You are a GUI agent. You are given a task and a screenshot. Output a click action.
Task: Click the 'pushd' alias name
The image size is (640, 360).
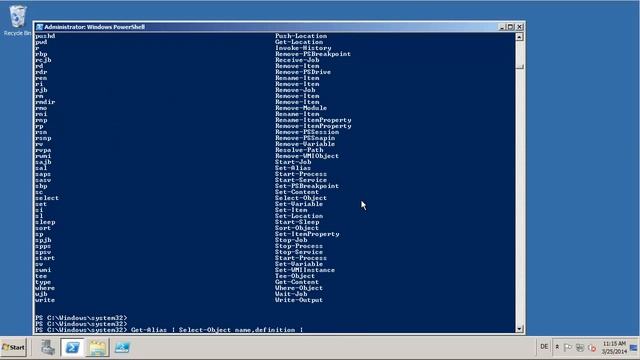[45, 36]
